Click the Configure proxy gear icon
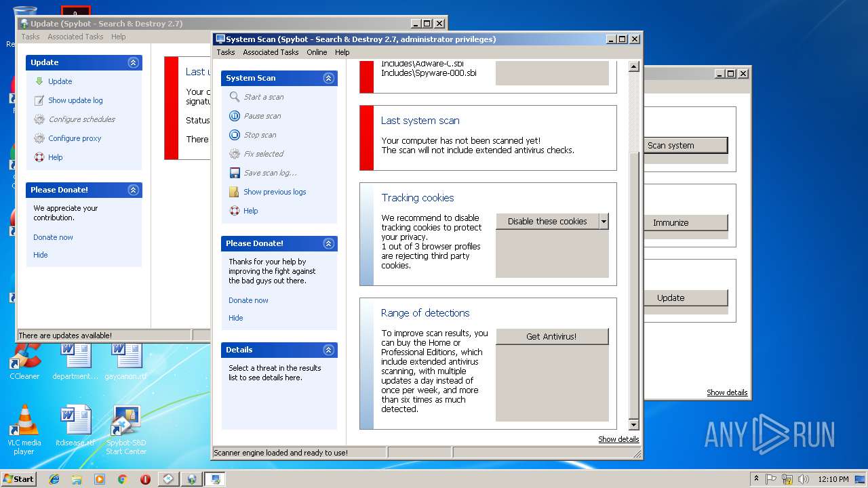The width and height of the screenshot is (868, 488). (39, 138)
